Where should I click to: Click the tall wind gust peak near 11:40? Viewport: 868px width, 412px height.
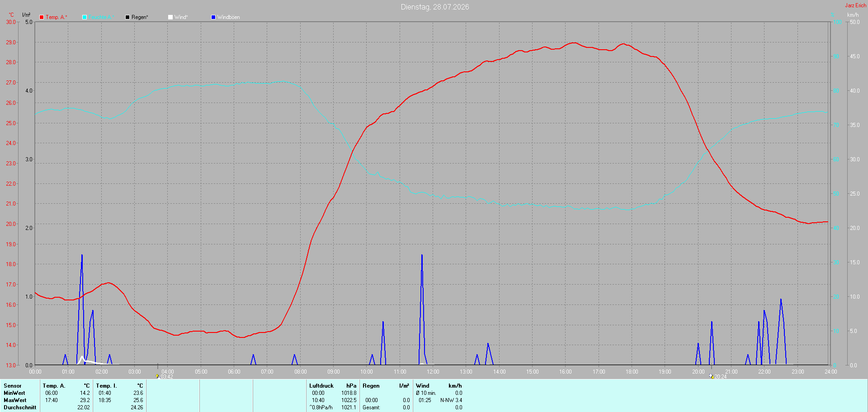click(x=422, y=256)
